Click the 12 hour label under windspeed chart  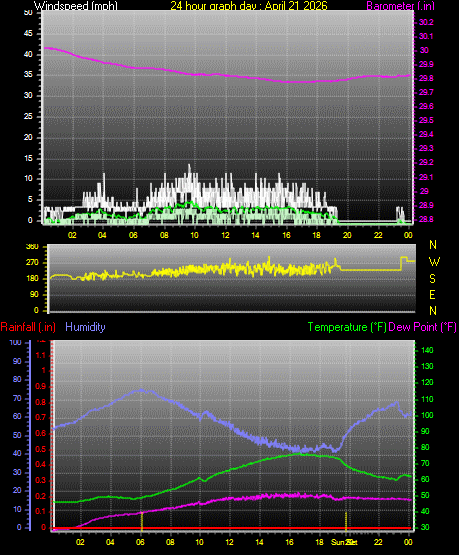pos(225,235)
